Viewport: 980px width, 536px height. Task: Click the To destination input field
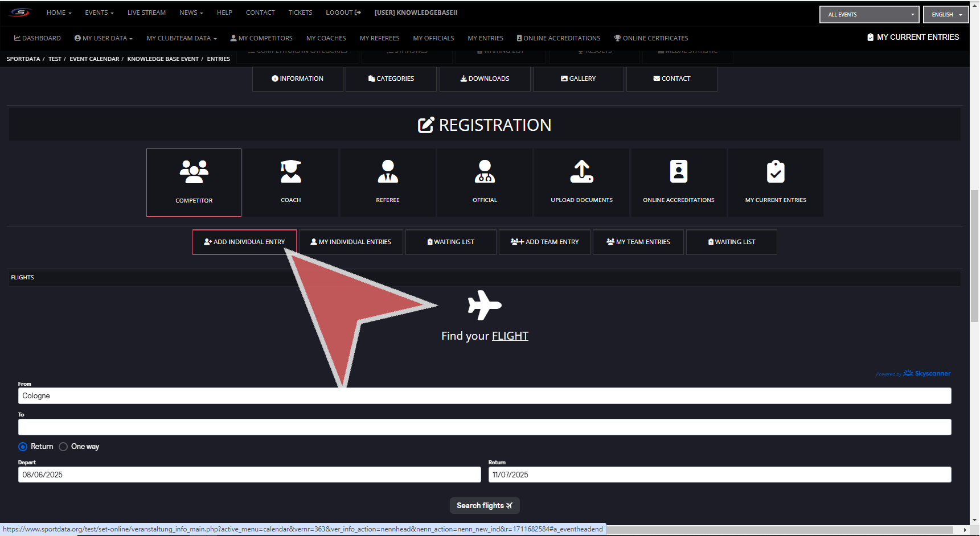pos(484,427)
